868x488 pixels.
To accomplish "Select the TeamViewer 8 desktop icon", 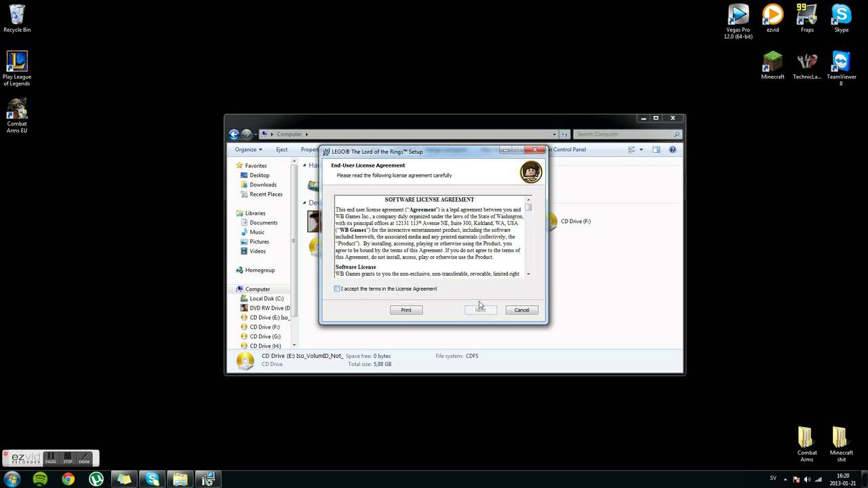I will (841, 68).
